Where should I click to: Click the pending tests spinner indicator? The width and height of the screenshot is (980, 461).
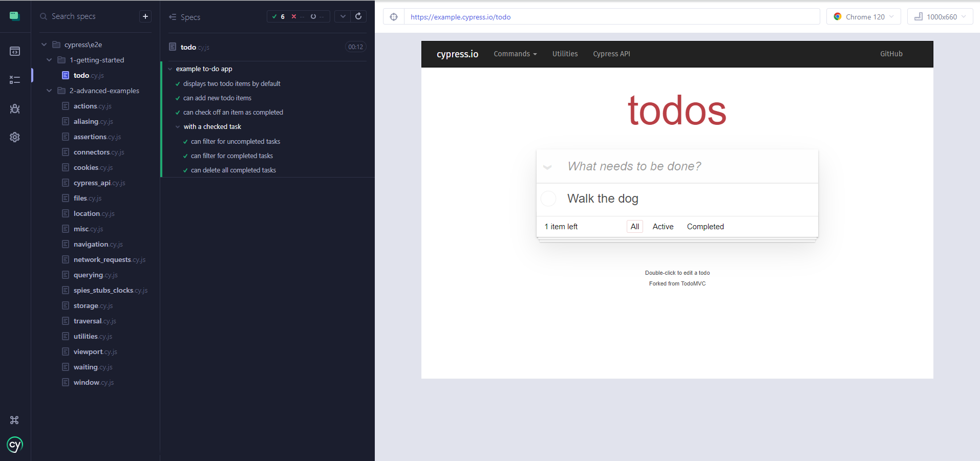coord(317,16)
